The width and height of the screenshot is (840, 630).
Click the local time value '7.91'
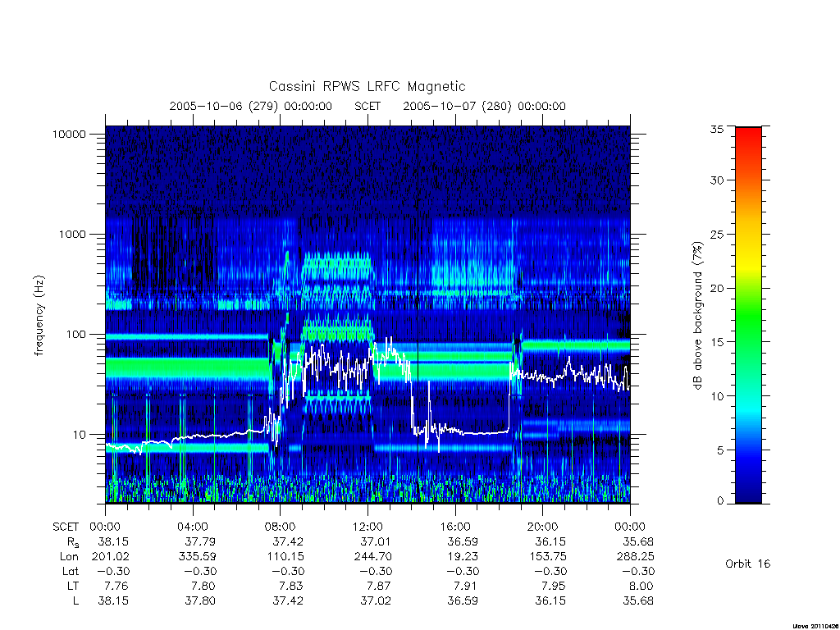coord(466,586)
